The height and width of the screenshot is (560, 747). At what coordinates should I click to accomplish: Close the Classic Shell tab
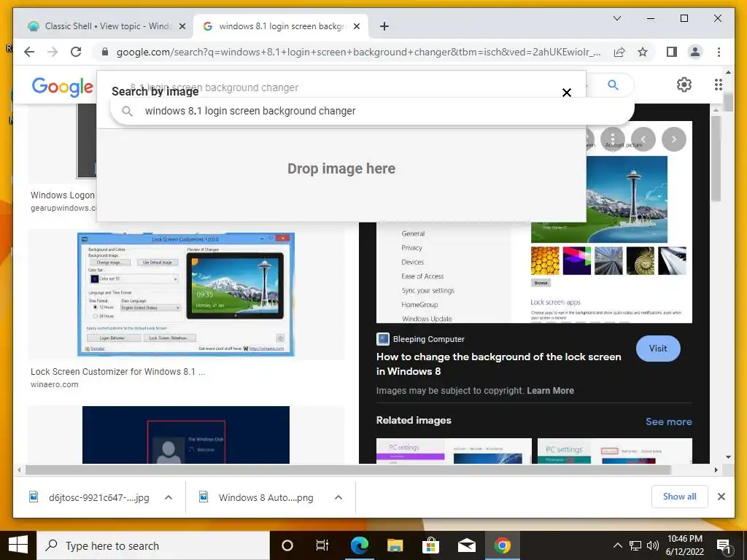[x=182, y=26]
